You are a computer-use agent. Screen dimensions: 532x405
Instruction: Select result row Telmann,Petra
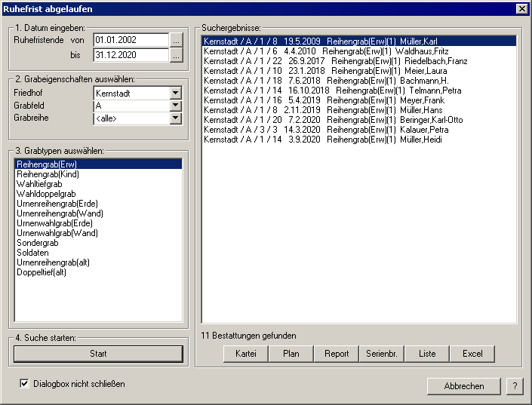tap(359, 91)
